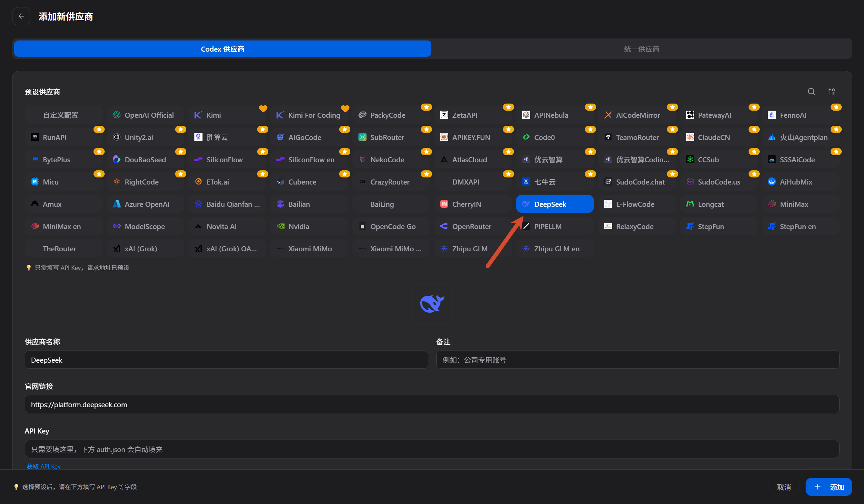Screen dimensions: 864x504
Task: Select the ModelScope provider
Action: point(145,226)
